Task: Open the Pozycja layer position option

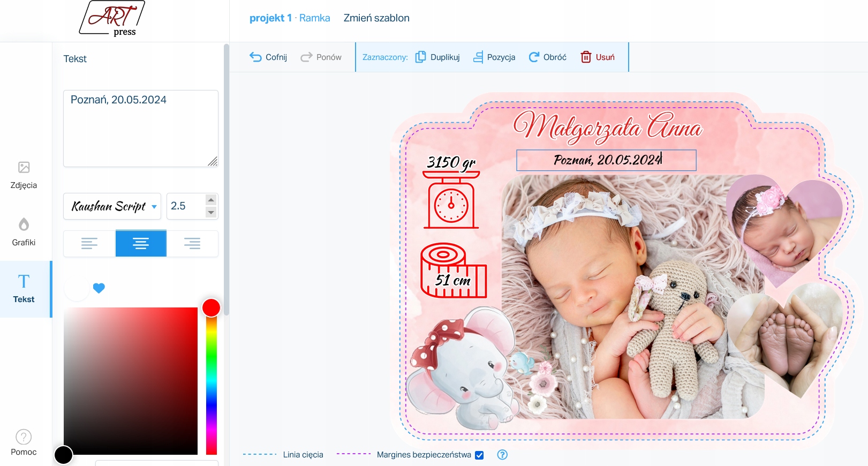Action: click(494, 57)
